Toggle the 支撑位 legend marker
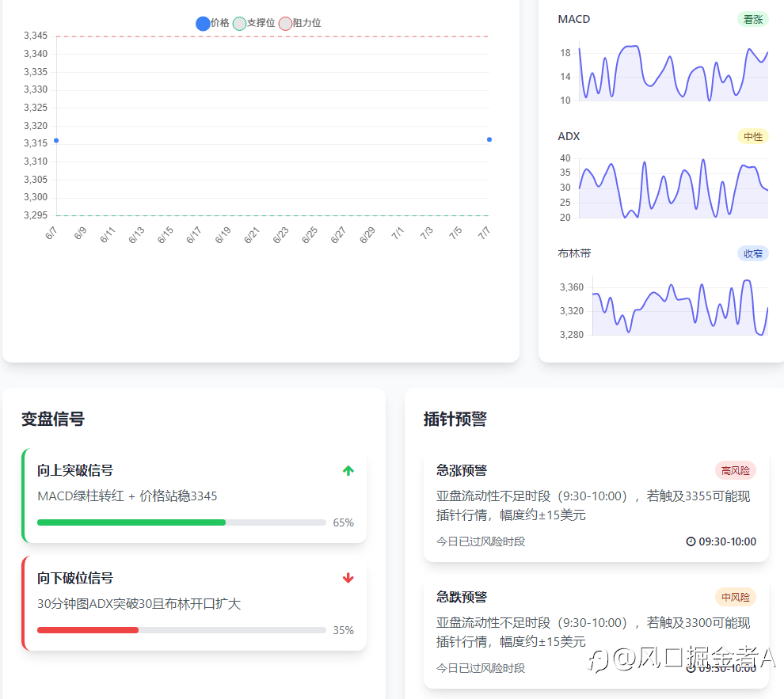 pos(239,24)
